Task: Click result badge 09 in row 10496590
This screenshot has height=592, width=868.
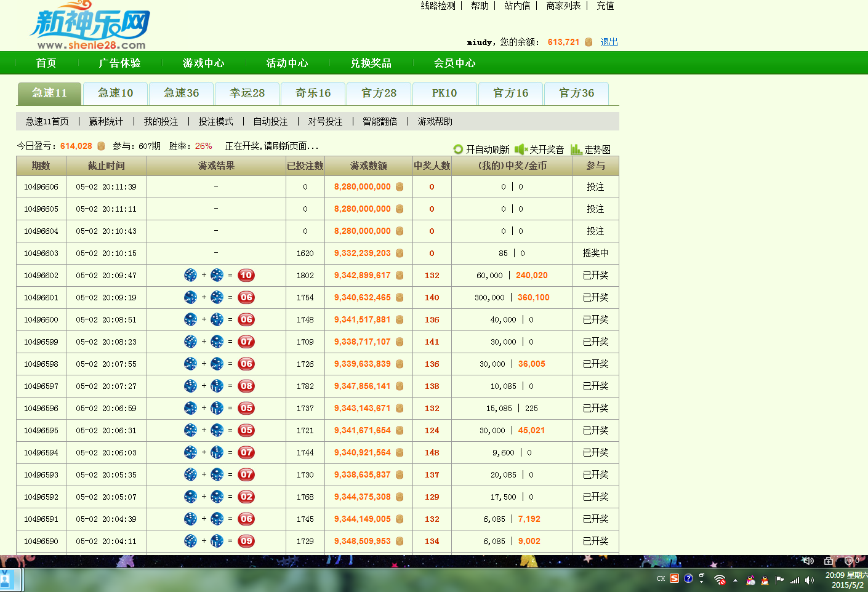Action: [x=246, y=541]
